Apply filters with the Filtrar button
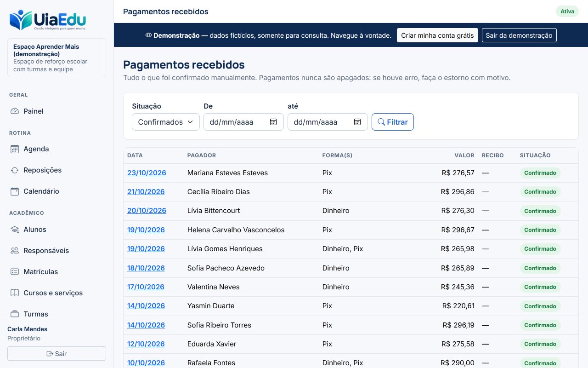The height and width of the screenshot is (368, 588). click(x=393, y=122)
